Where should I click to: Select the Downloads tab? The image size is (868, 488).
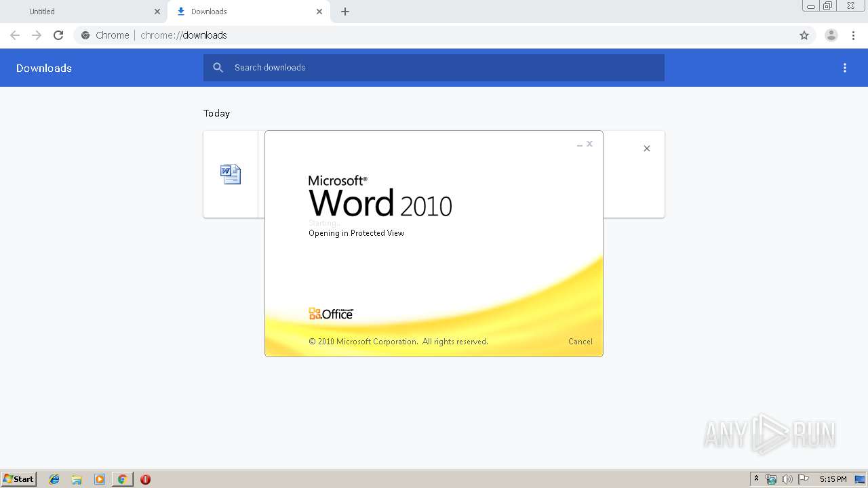pyautogui.click(x=249, y=12)
